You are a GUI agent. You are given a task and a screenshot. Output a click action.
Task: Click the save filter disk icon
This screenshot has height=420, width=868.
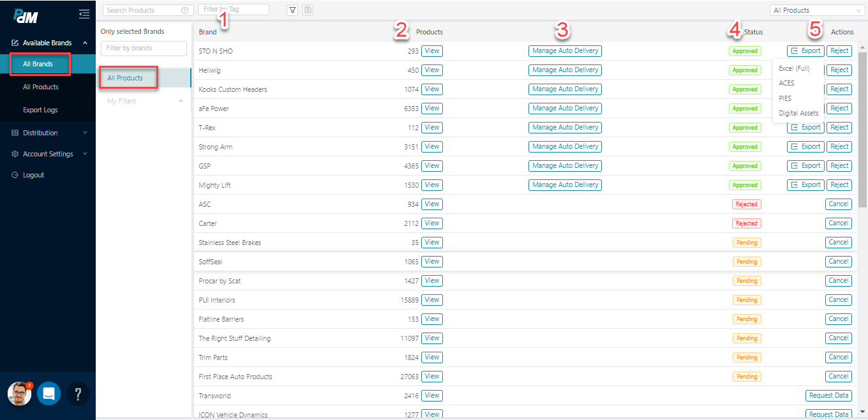[x=308, y=10]
